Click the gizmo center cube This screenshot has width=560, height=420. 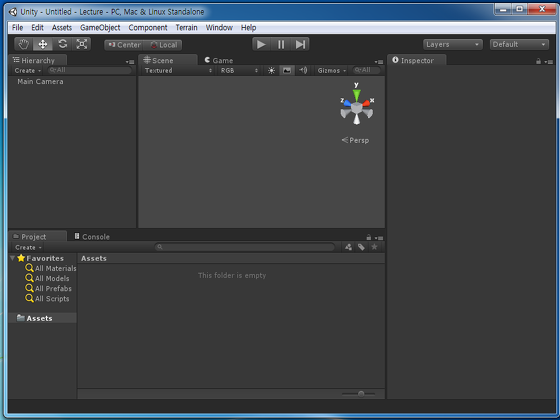click(356, 108)
